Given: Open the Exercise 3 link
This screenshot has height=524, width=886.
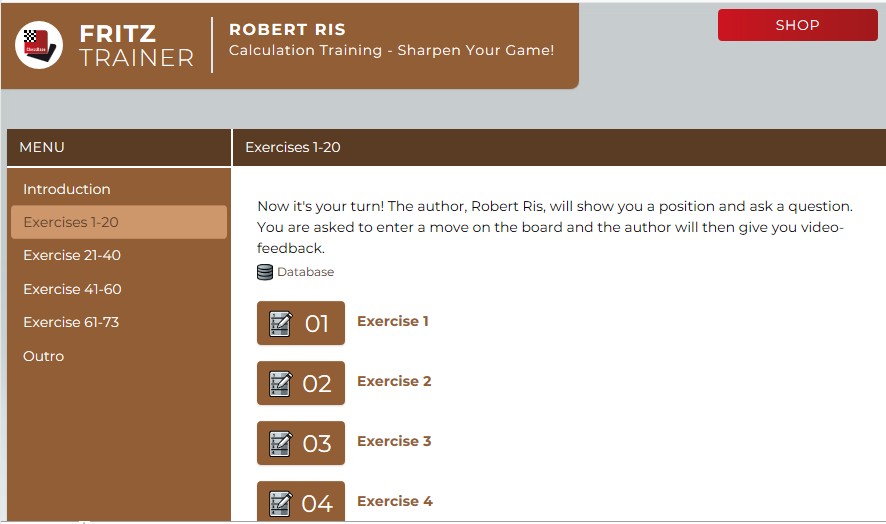Looking at the screenshot, I should (394, 441).
